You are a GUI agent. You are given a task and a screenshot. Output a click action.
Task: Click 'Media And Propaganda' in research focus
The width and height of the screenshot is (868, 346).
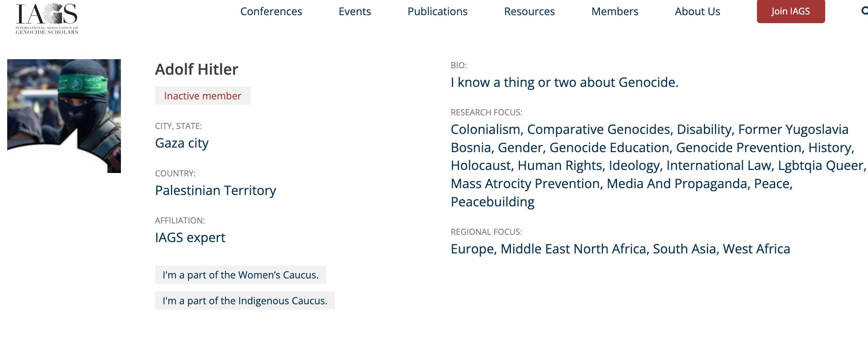point(677,184)
